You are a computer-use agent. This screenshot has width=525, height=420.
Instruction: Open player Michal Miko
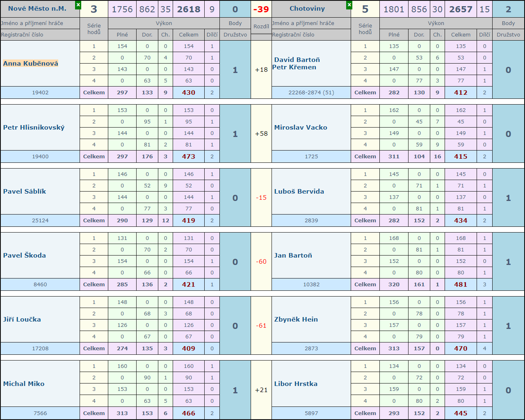(24, 384)
